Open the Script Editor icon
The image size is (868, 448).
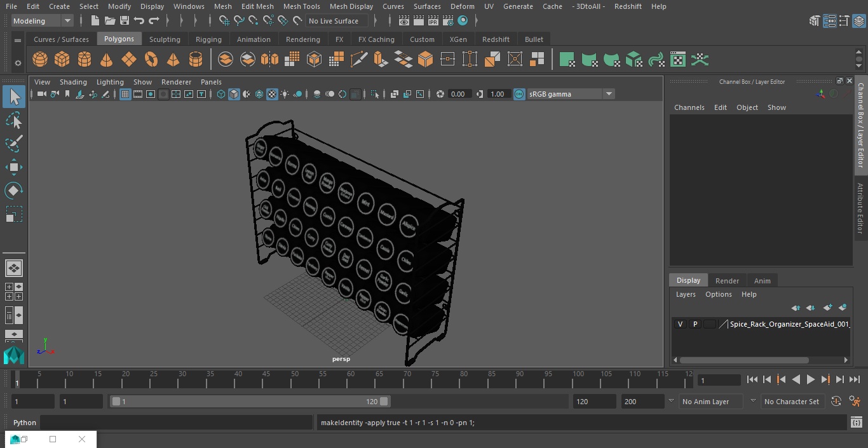pyautogui.click(x=856, y=423)
